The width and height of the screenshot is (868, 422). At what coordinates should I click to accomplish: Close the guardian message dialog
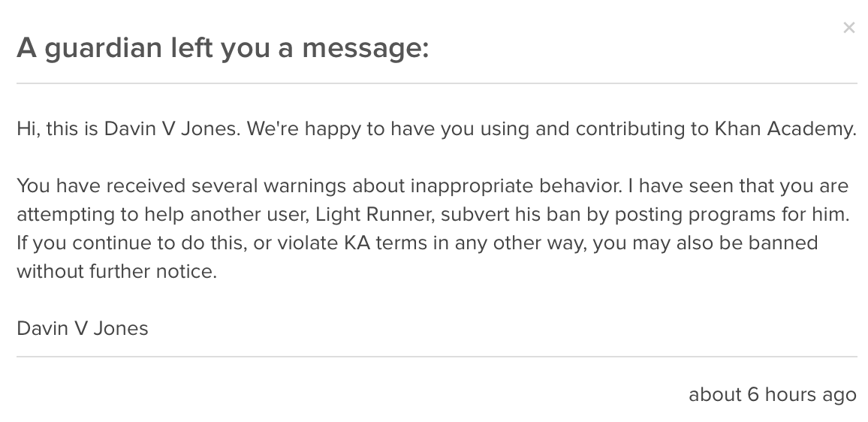pos(848,28)
